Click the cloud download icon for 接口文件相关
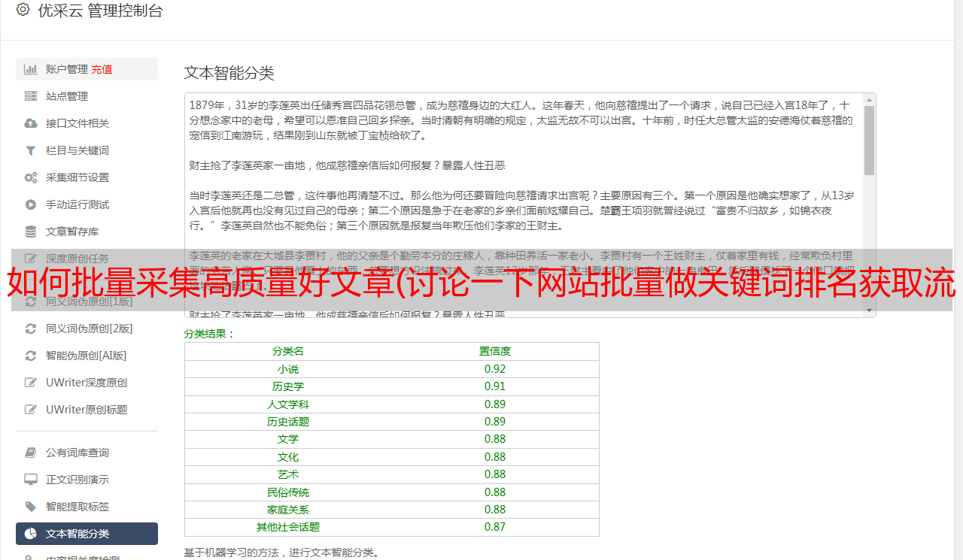963x560 pixels. click(31, 123)
